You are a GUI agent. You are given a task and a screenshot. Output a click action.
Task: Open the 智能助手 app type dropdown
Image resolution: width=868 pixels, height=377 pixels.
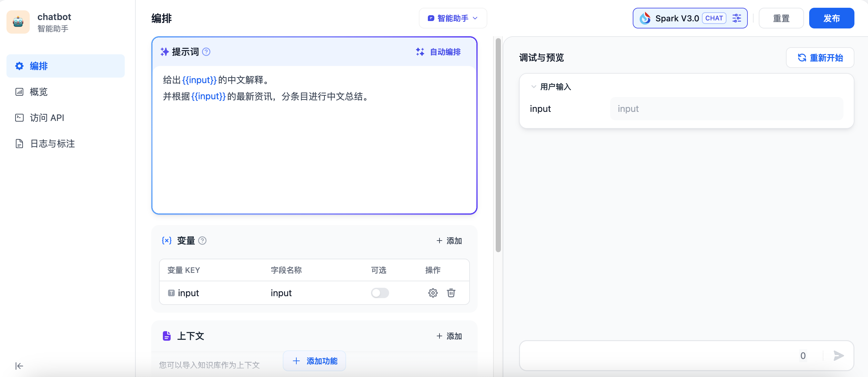[452, 18]
